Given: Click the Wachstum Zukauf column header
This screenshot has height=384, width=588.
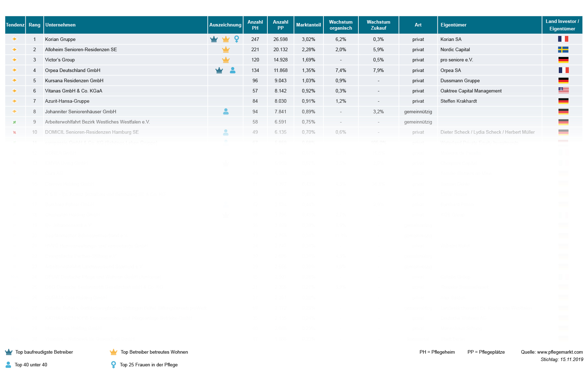Looking at the screenshot, I should (378, 25).
